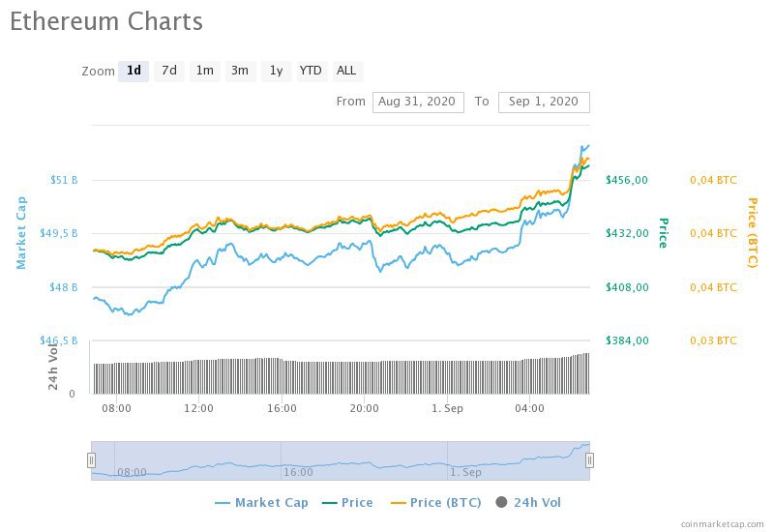
Task: Switch zoom to 7d
Action: tap(169, 71)
